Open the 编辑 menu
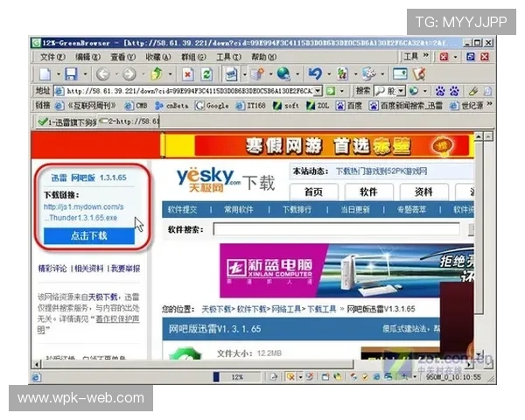This screenshot has height=420, width=525. (87, 57)
